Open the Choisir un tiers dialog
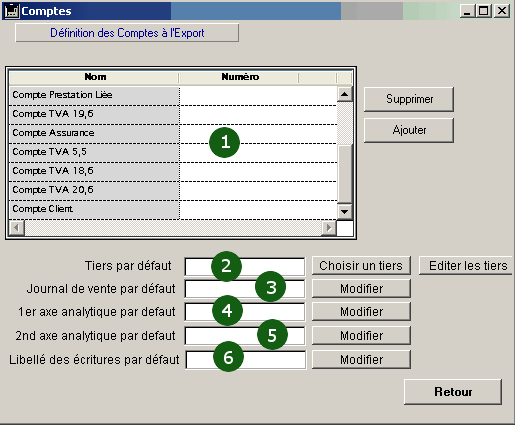The width and height of the screenshot is (516, 427). [361, 266]
